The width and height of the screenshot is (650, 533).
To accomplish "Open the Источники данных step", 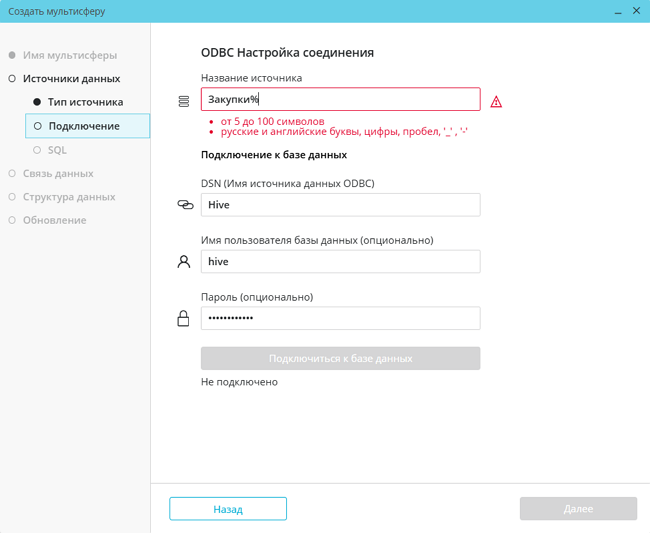I will [x=71, y=78].
